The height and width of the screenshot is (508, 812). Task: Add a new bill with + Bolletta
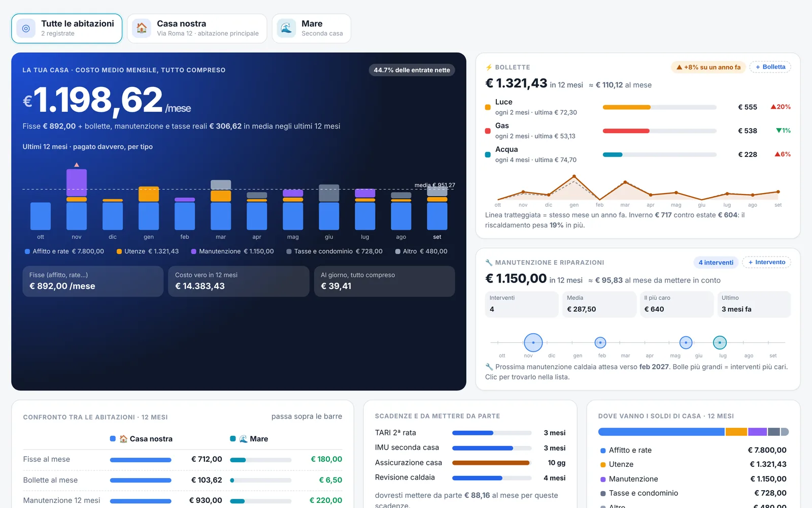tap(770, 67)
